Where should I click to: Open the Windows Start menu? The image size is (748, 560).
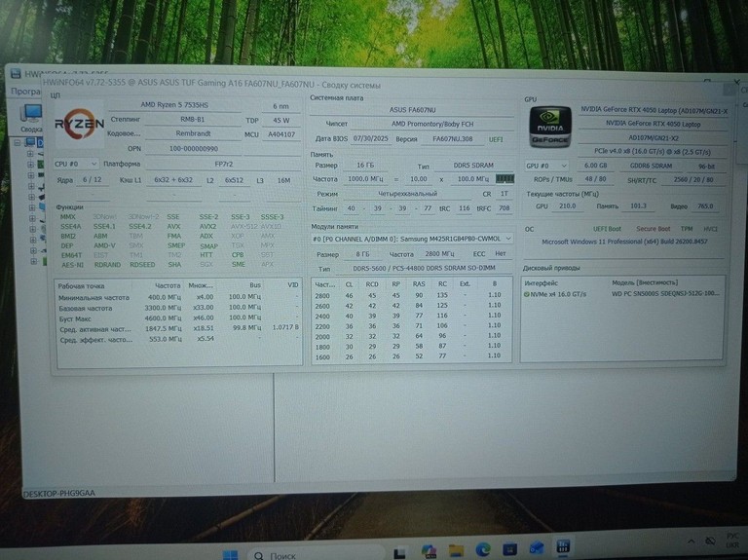tap(231, 554)
